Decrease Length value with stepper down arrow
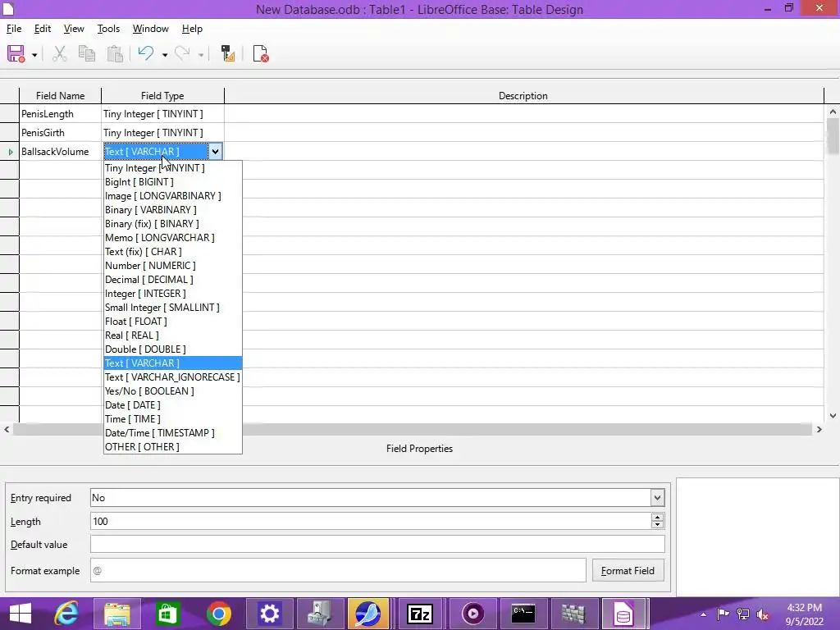The height and width of the screenshot is (630, 840). pos(657,525)
